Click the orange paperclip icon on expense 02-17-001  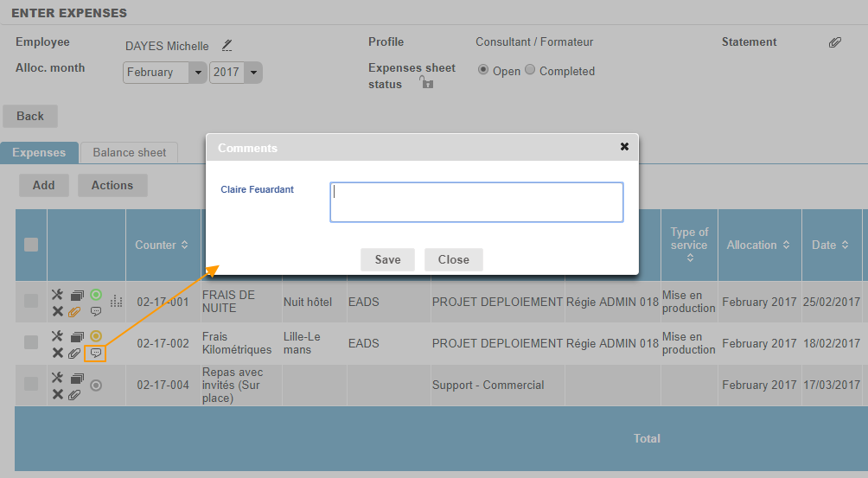[x=75, y=311]
